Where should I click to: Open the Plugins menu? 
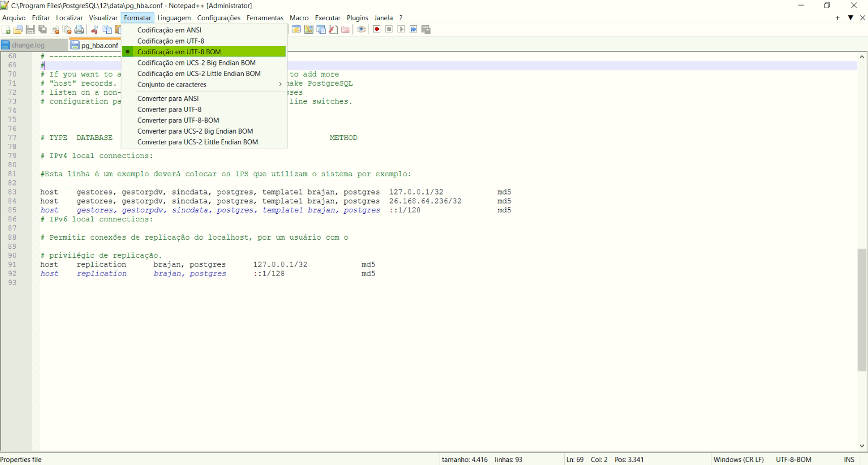pos(357,18)
